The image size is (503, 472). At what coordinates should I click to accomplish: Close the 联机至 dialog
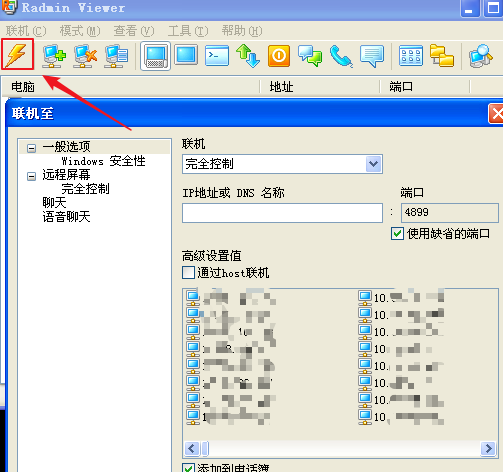pyautogui.click(x=496, y=114)
